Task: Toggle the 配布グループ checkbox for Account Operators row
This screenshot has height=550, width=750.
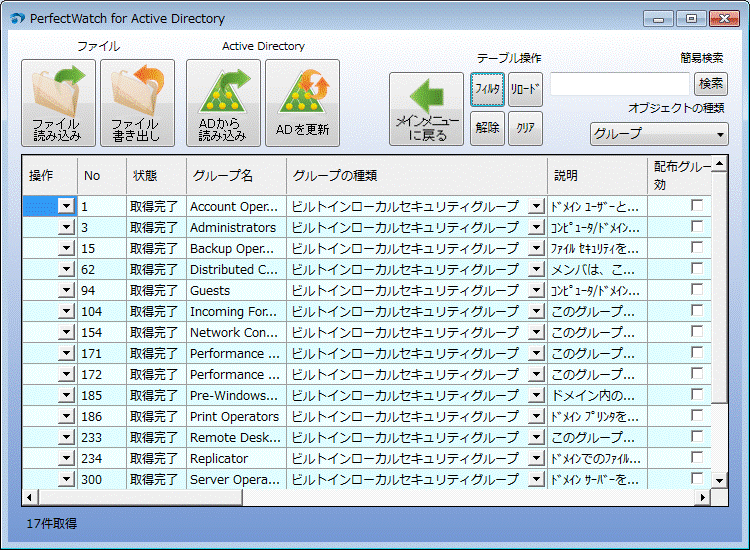Action: click(697, 206)
